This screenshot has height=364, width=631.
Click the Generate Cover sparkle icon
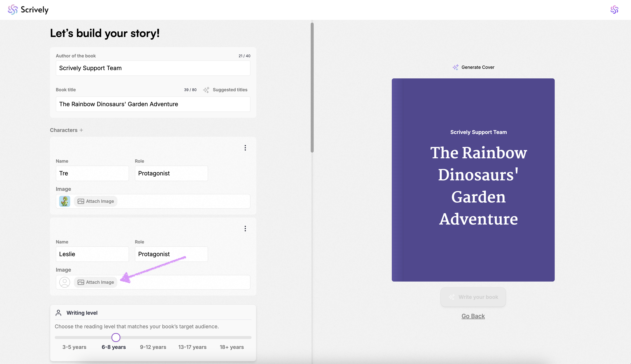click(455, 67)
